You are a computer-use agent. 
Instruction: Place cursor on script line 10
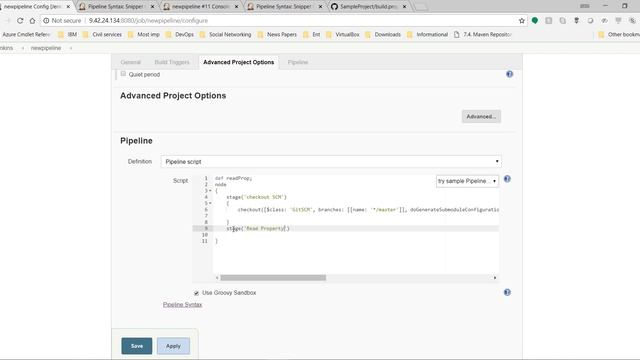355,235
